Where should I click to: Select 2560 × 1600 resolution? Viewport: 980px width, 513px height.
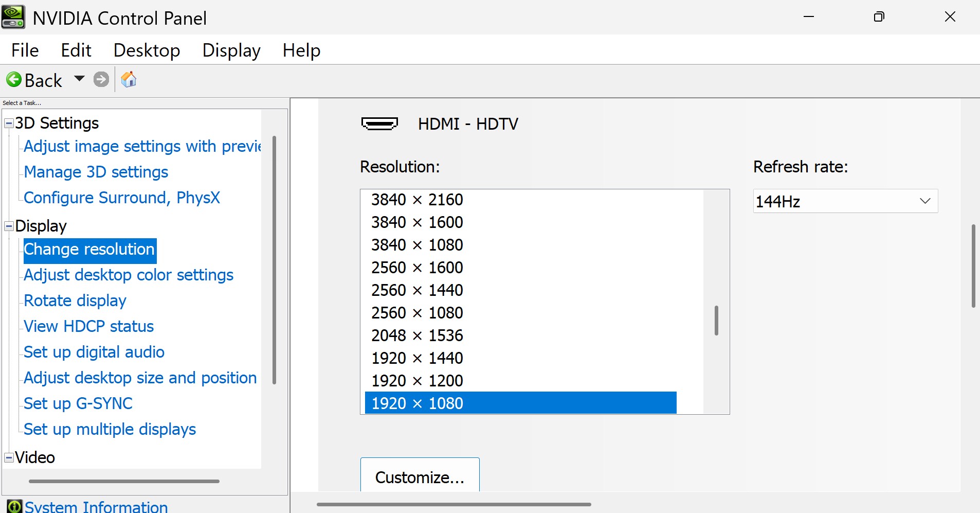pyautogui.click(x=520, y=268)
